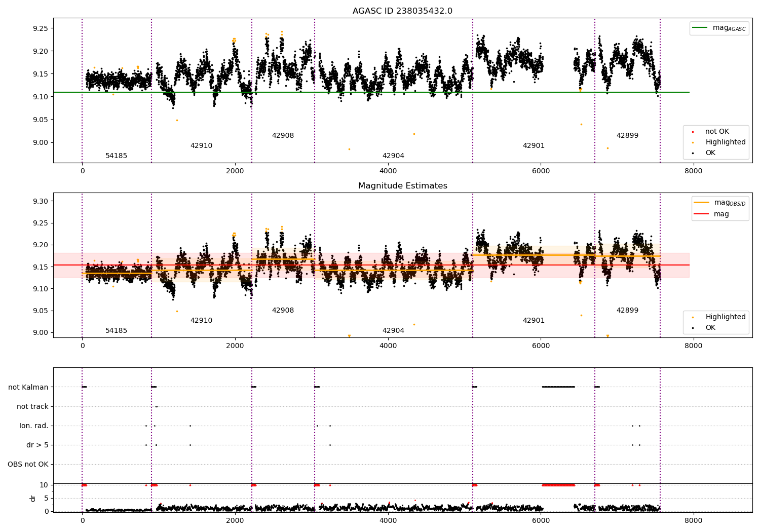Viewport: 760px width, 532px height.
Task: Click the "OBS not OK" axis label
Action: (28, 465)
